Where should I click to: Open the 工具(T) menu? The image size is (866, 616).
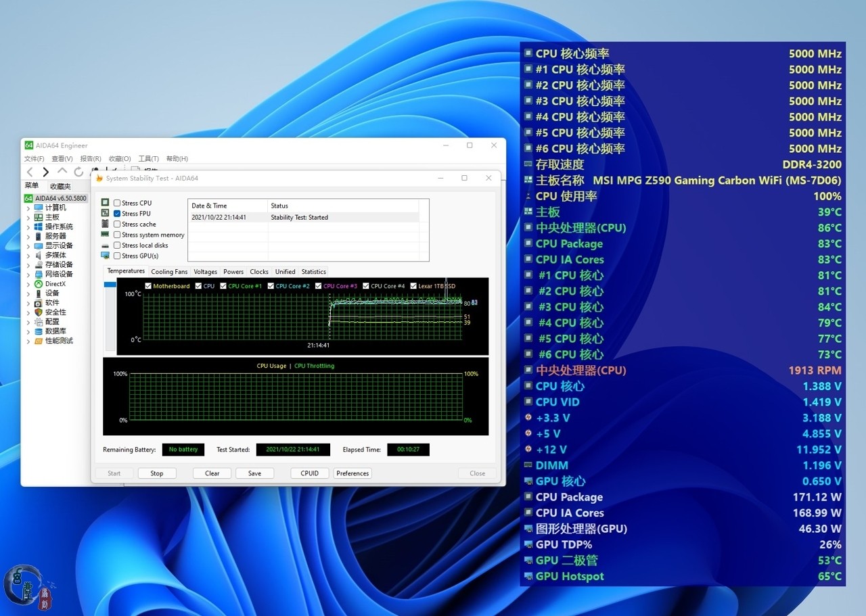[148, 159]
